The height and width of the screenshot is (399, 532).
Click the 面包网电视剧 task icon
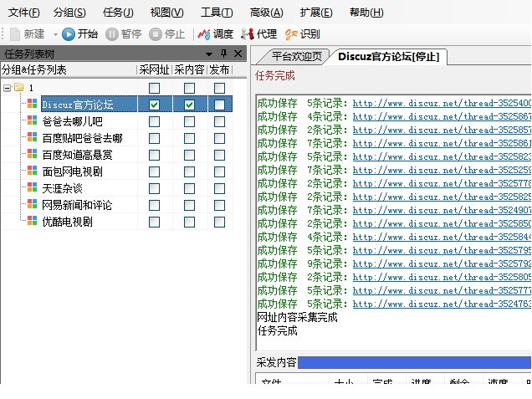pos(33,171)
